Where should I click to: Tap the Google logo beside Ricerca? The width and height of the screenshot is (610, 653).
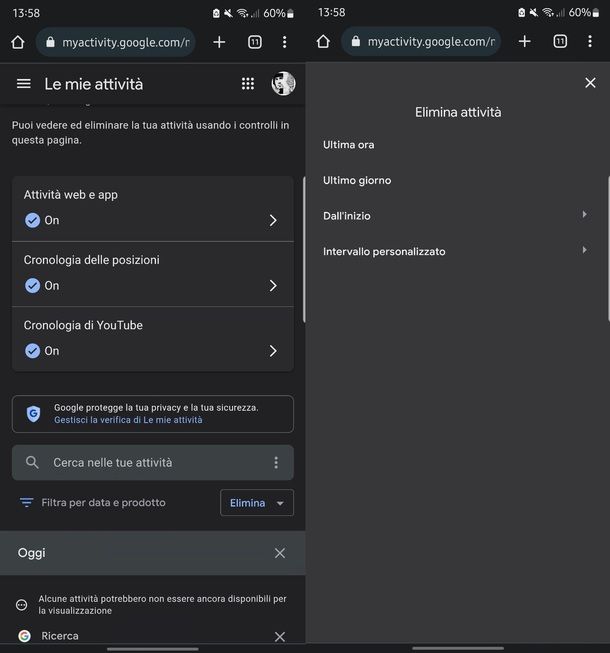[24, 636]
